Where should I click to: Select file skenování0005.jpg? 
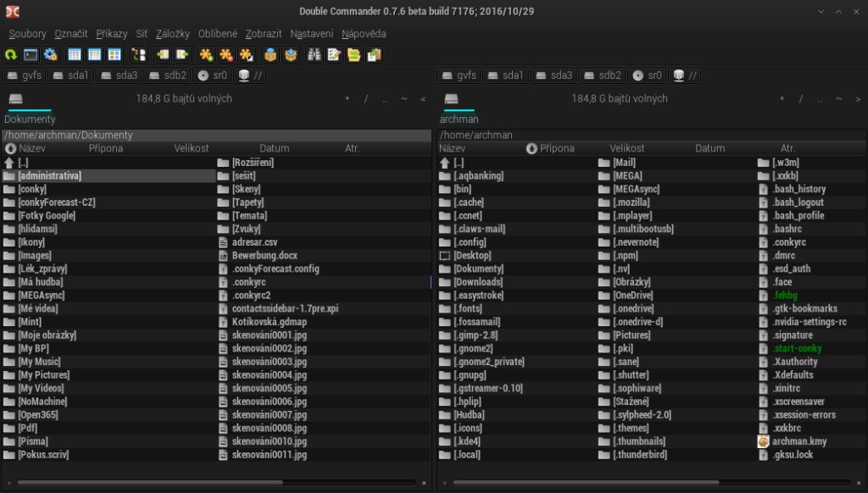tap(323, 389)
